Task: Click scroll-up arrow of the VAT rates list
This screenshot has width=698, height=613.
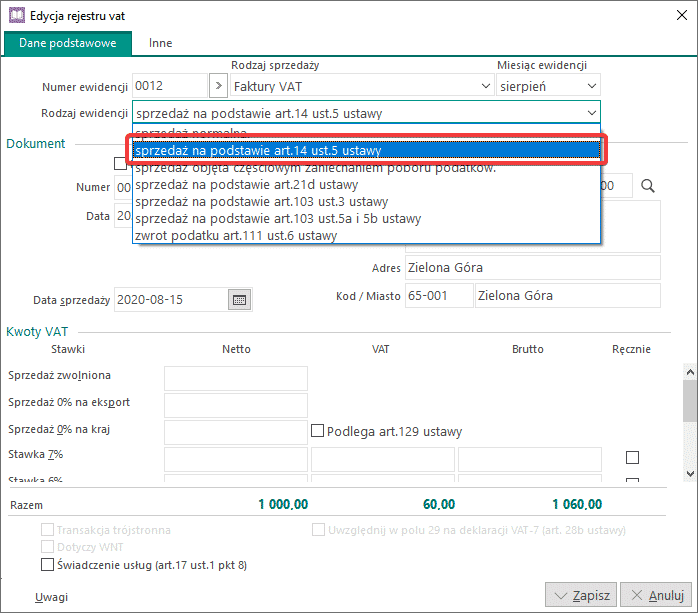Action: coord(690,372)
